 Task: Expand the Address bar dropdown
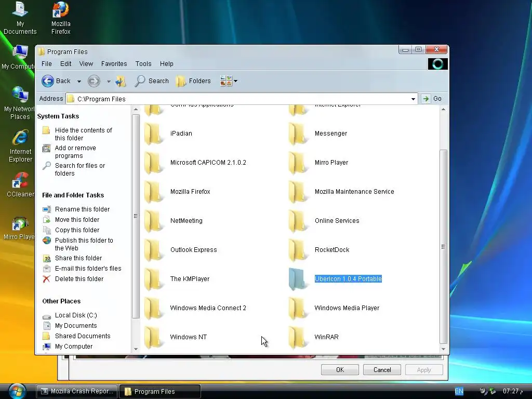coord(413,99)
